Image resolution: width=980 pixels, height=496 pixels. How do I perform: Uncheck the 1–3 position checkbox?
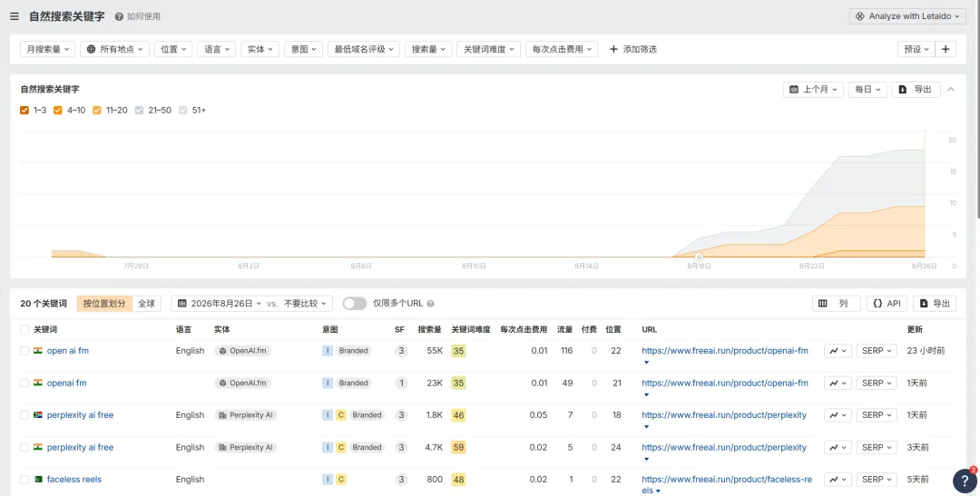[24, 110]
